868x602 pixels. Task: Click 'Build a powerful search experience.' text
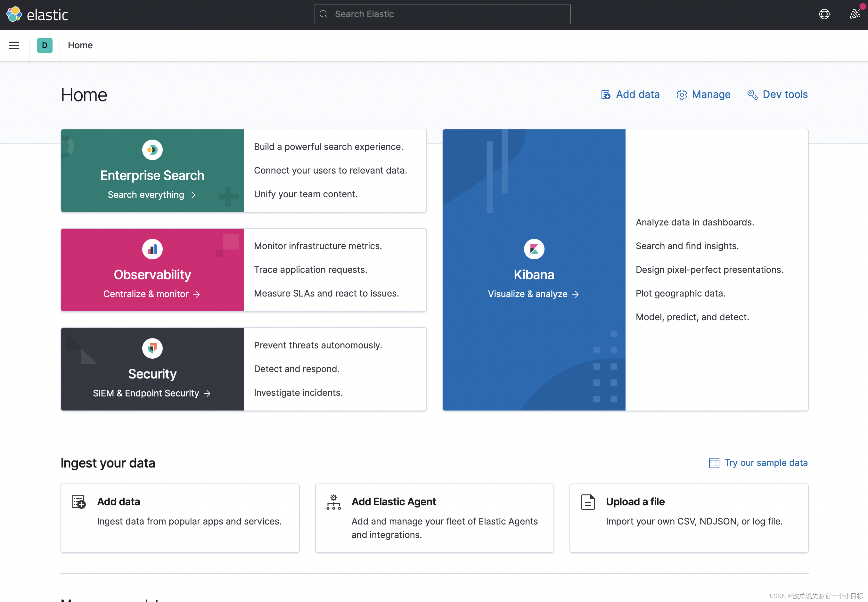pyautogui.click(x=329, y=147)
